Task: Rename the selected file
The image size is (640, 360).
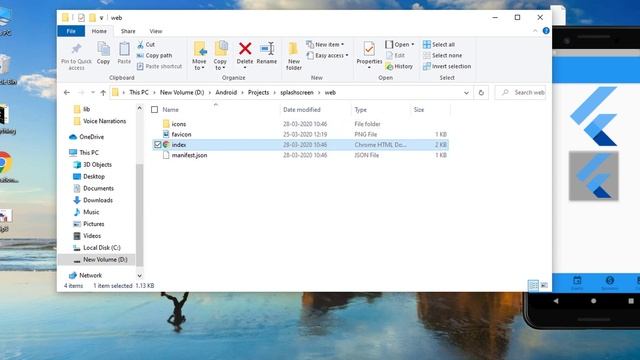Action: [x=267, y=53]
